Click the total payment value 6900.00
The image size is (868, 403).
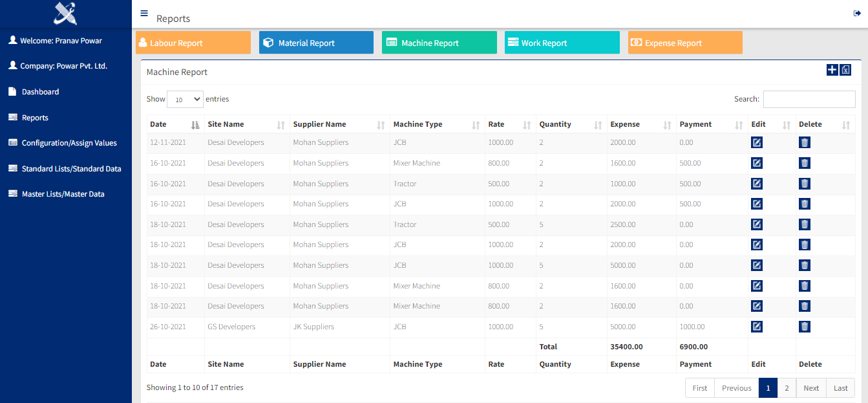point(693,347)
